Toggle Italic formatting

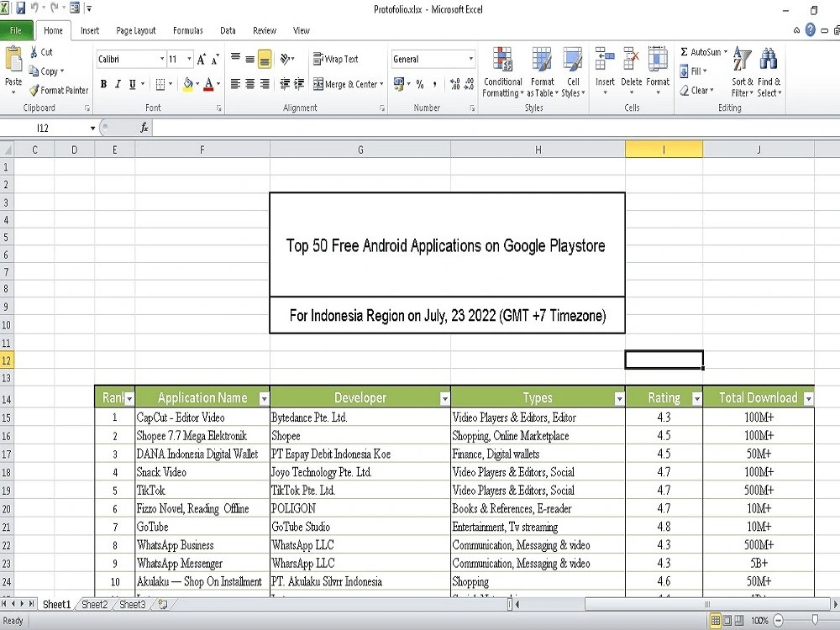pyautogui.click(x=118, y=84)
